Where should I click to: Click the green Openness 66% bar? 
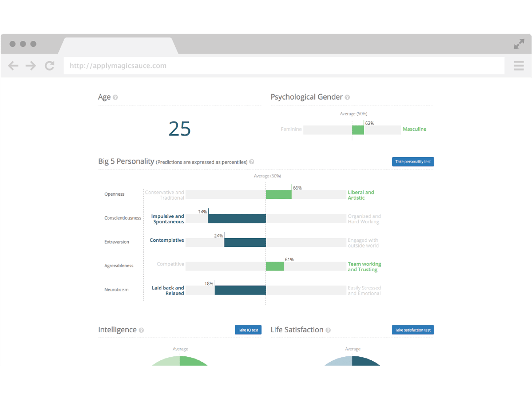point(278,195)
